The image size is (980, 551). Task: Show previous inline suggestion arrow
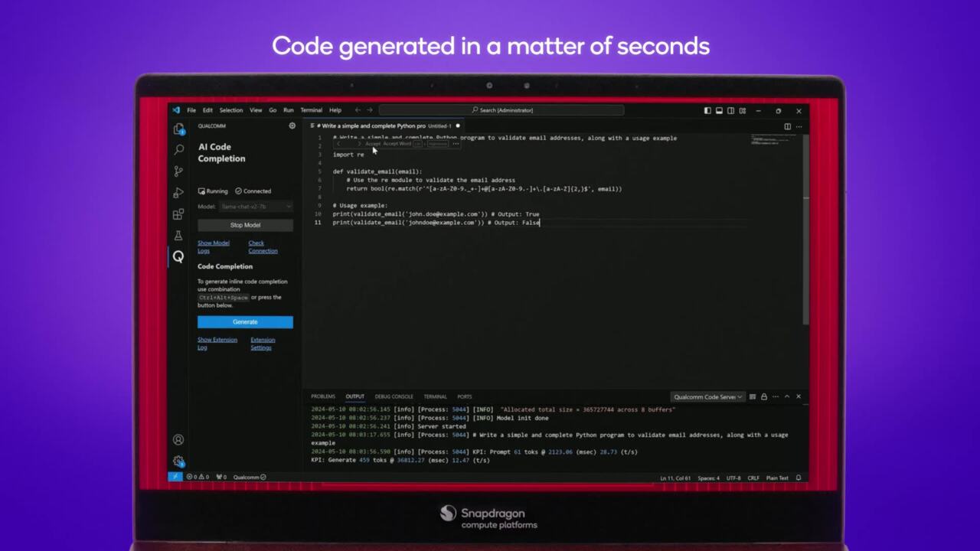tap(338, 144)
